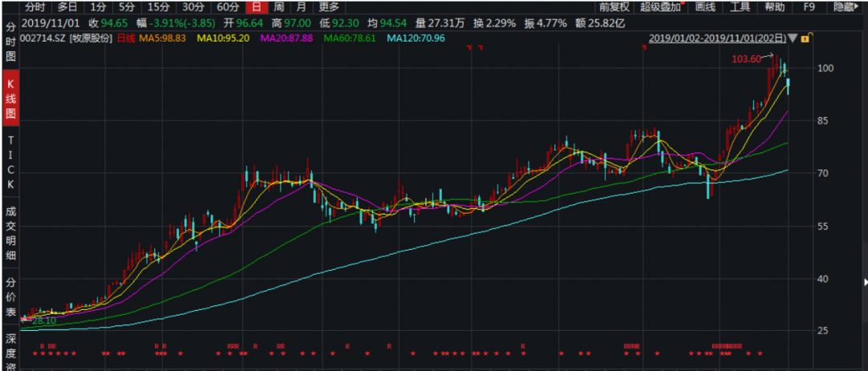Image resolution: width=868 pixels, height=371 pixels.
Task: Toggle the yellow lock icon
Action: click(805, 39)
